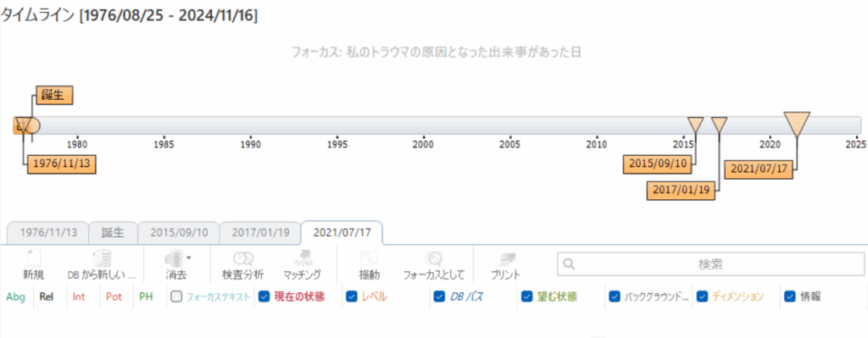Click the large 2021/07/17 triangle marker

tap(797, 123)
